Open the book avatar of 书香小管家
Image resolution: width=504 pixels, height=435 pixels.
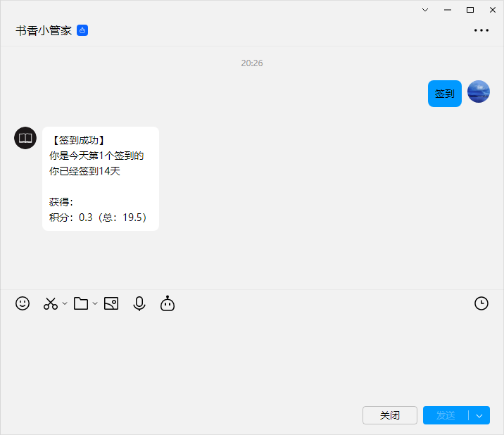(x=25, y=138)
